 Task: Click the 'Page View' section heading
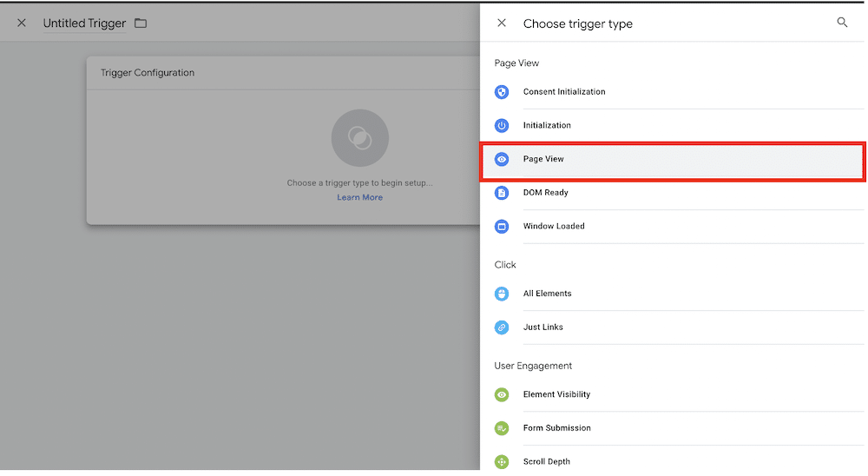[x=516, y=63]
